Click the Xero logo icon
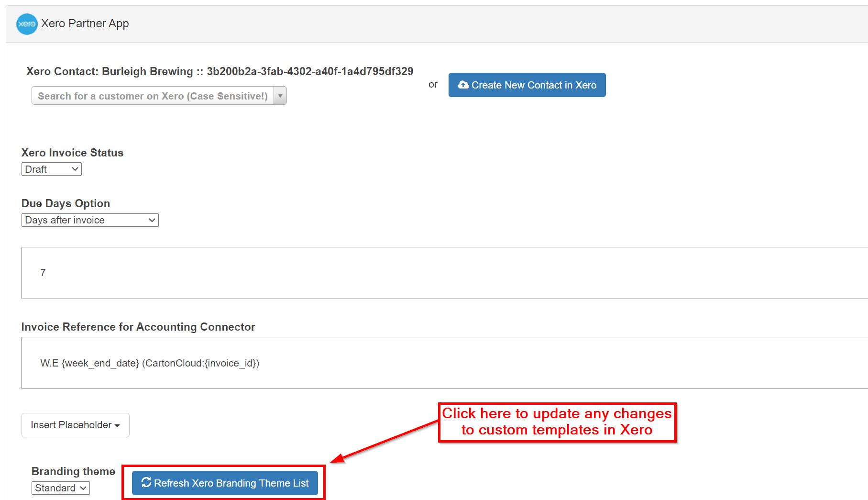The height and width of the screenshot is (500, 868). tap(27, 24)
